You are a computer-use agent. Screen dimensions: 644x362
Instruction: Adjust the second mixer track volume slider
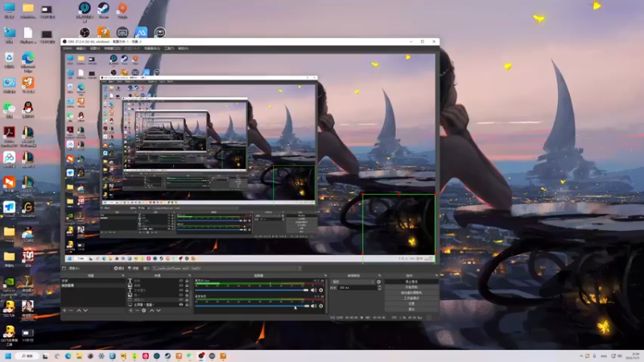252,306
